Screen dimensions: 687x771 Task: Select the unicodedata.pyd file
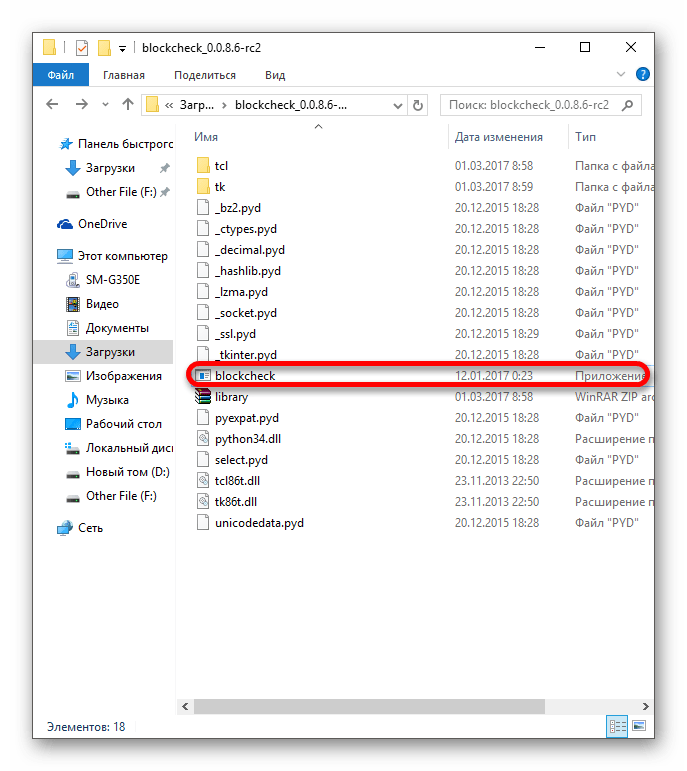(259, 523)
